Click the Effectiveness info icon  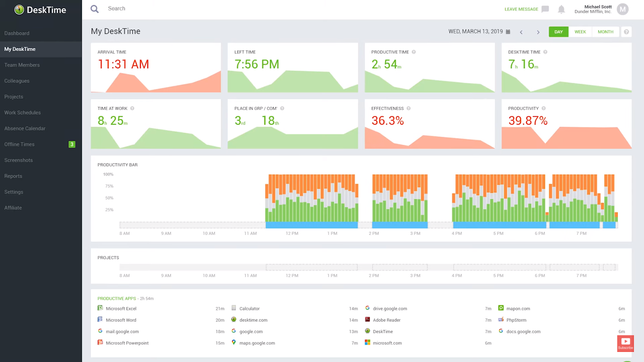tap(409, 108)
